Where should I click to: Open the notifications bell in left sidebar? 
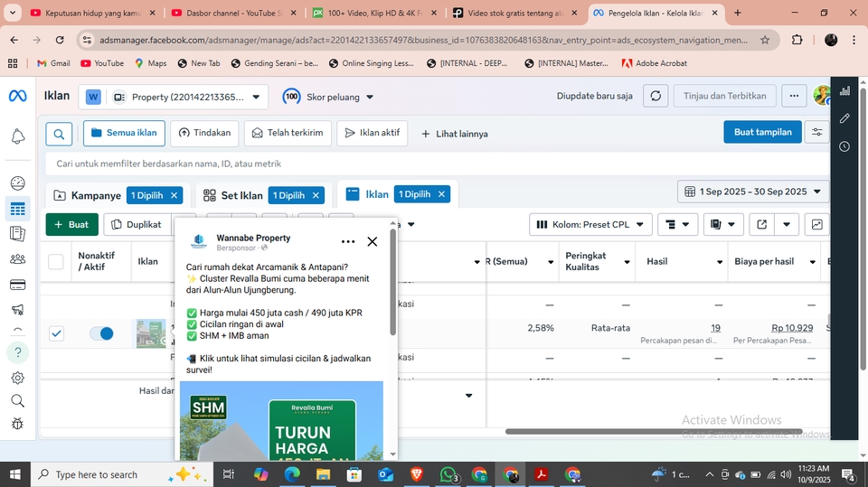point(17,136)
